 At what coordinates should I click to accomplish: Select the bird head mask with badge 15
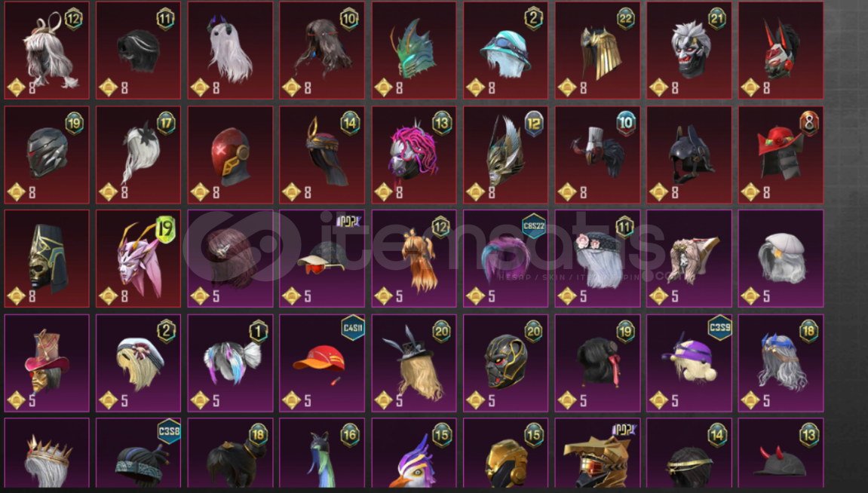point(413,454)
